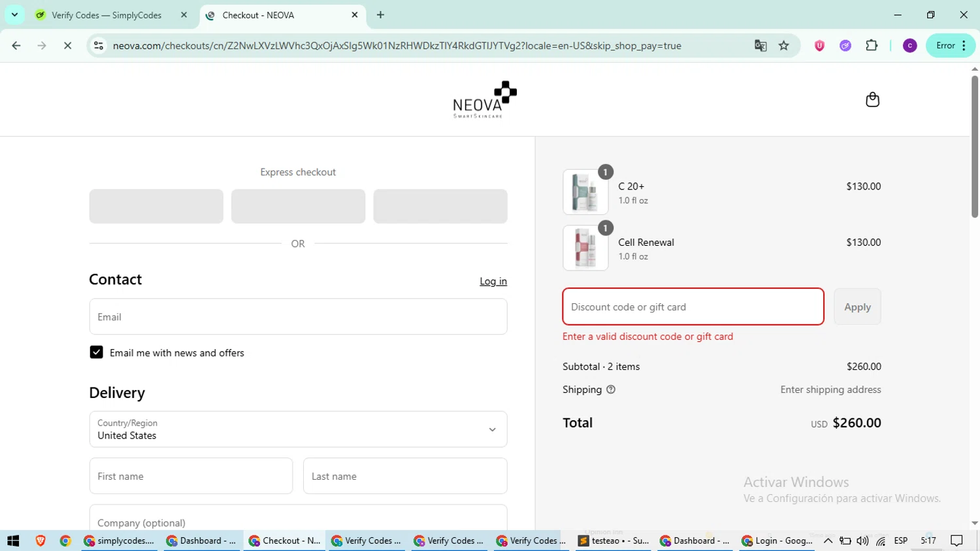Switch to the Verify Codes — SimplyCodes tab
Viewport: 980px width, 551px height.
(x=107, y=15)
